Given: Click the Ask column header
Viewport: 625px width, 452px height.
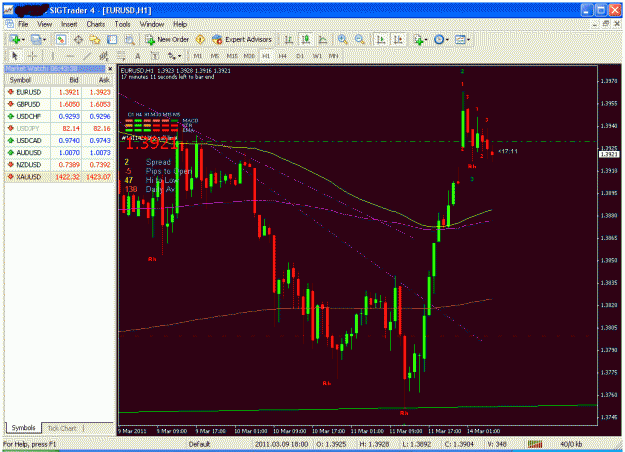Looking at the screenshot, I should tap(98, 80).
